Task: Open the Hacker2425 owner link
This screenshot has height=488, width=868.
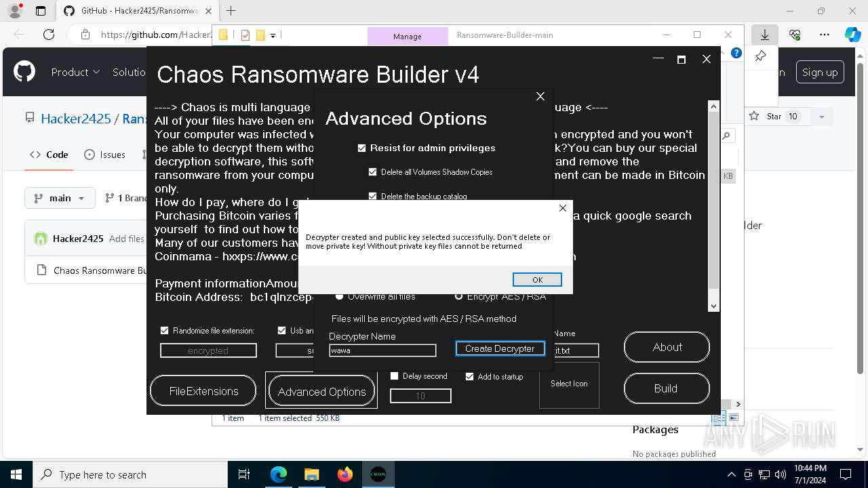Action: tap(75, 119)
